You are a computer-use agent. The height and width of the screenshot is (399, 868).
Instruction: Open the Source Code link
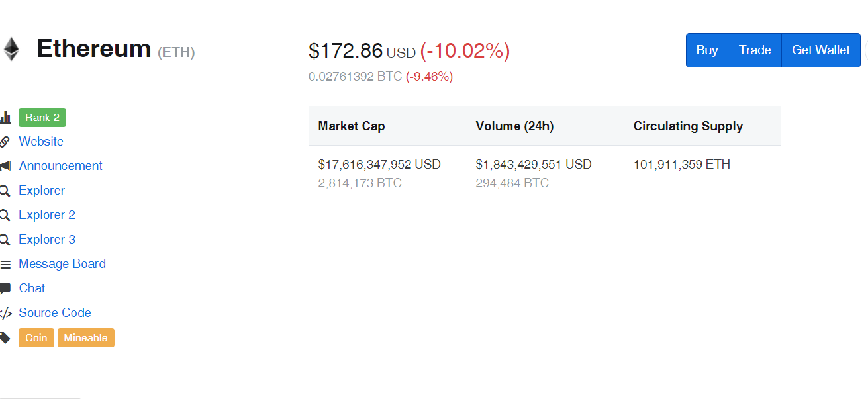pyautogui.click(x=55, y=313)
